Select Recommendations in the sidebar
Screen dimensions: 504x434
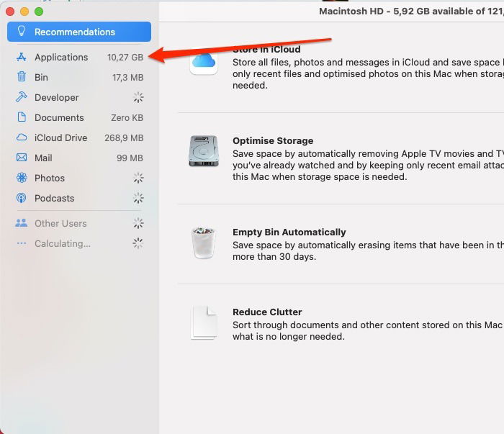pos(75,32)
